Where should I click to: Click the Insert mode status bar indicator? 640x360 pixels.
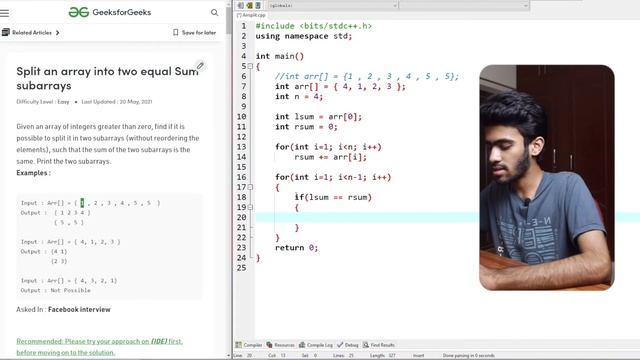click(418, 356)
